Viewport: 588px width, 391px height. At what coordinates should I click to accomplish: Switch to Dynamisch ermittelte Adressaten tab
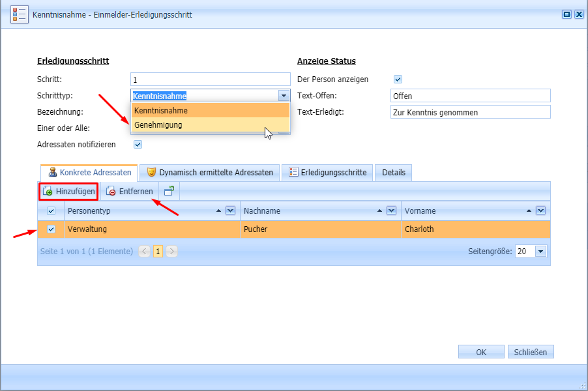(x=210, y=173)
